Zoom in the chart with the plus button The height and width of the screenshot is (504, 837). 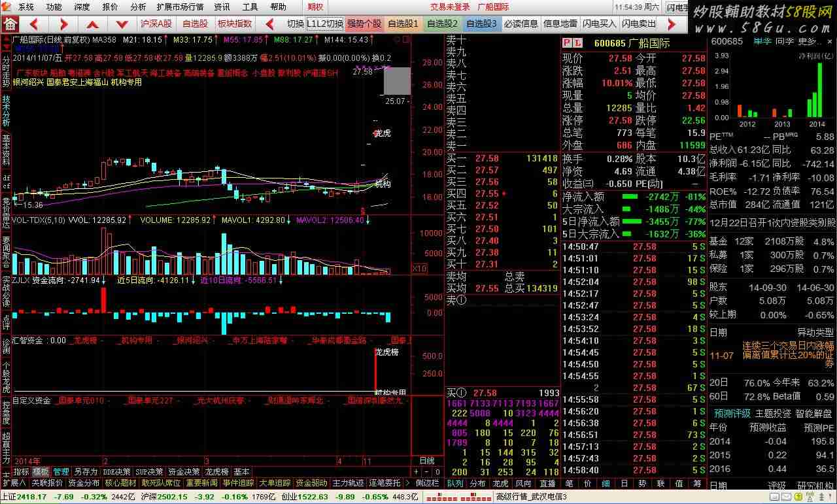click(x=416, y=471)
